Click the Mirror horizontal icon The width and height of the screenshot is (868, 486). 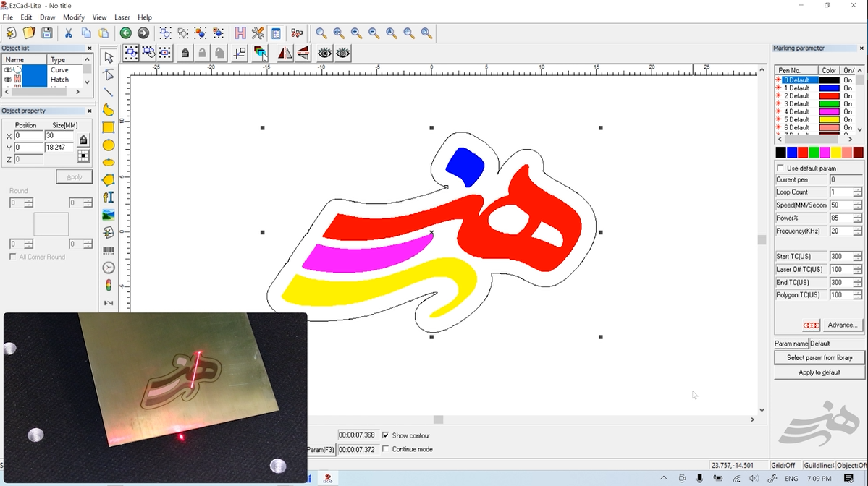pyautogui.click(x=285, y=54)
